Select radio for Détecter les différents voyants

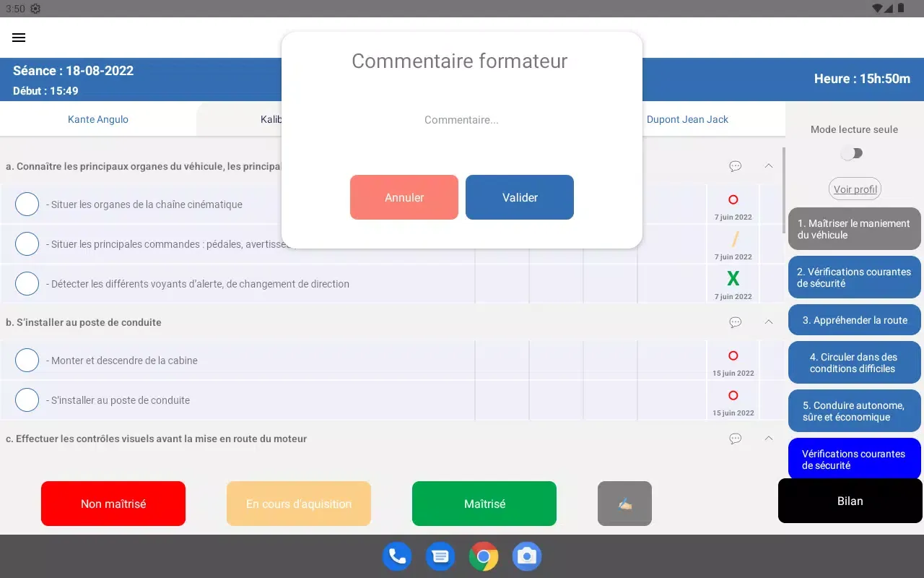tap(27, 284)
